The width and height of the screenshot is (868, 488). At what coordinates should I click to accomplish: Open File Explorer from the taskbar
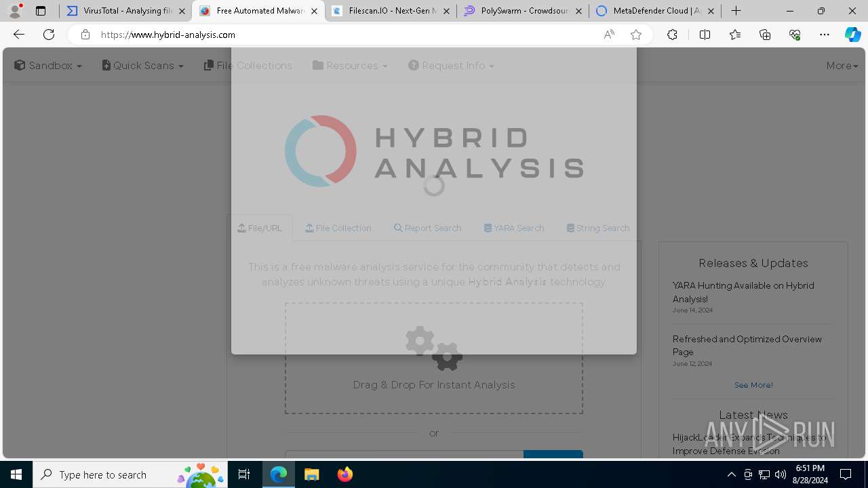coord(311,474)
